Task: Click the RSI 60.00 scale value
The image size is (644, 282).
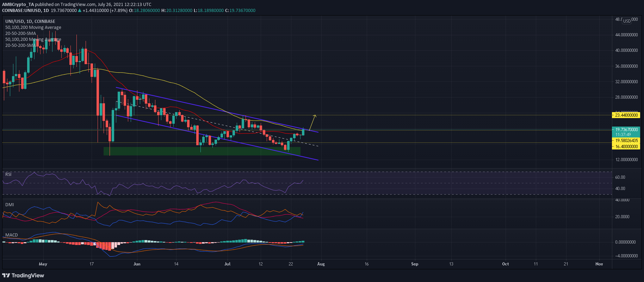Action: pos(620,177)
